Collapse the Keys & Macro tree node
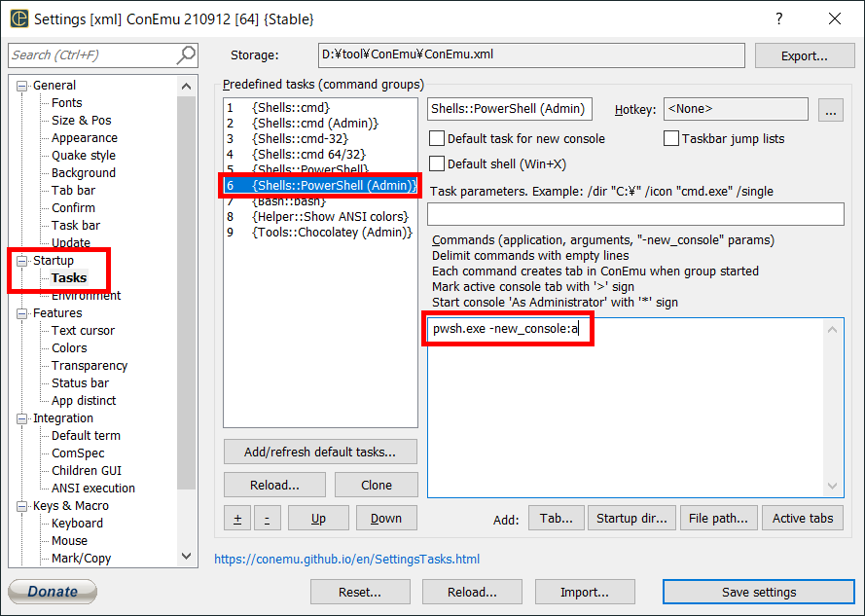865x616 pixels. pyautogui.click(x=22, y=506)
